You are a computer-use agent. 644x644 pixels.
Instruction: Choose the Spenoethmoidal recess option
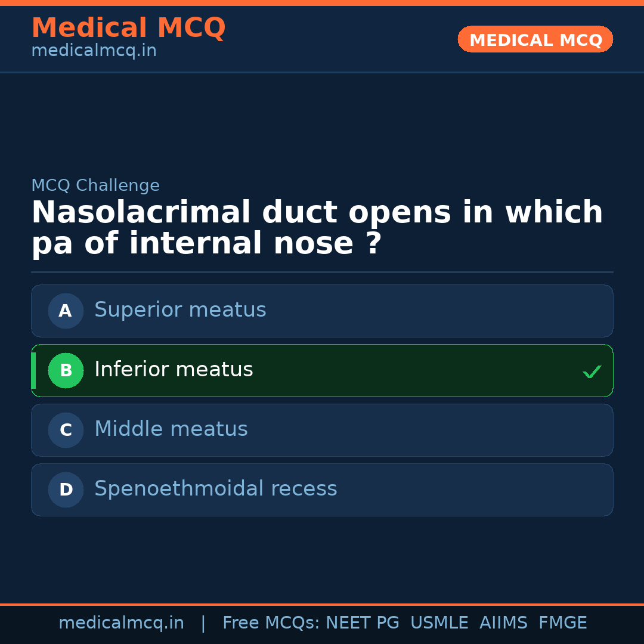(216, 489)
